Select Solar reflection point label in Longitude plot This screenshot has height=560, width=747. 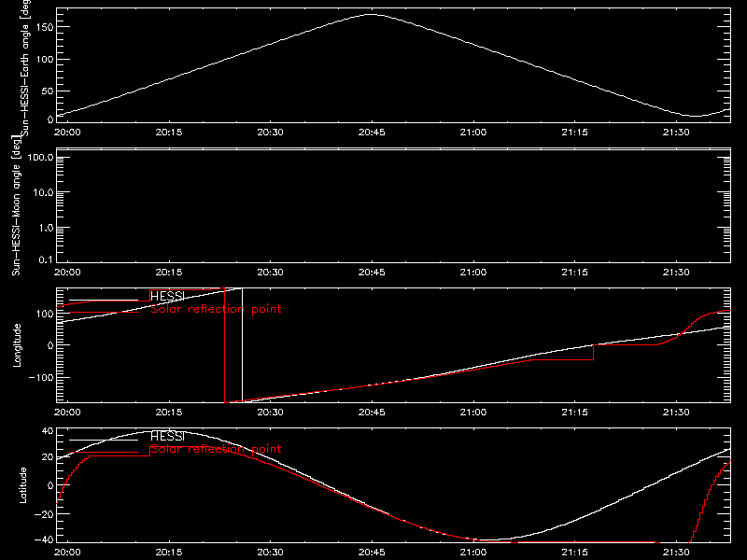tap(216, 309)
